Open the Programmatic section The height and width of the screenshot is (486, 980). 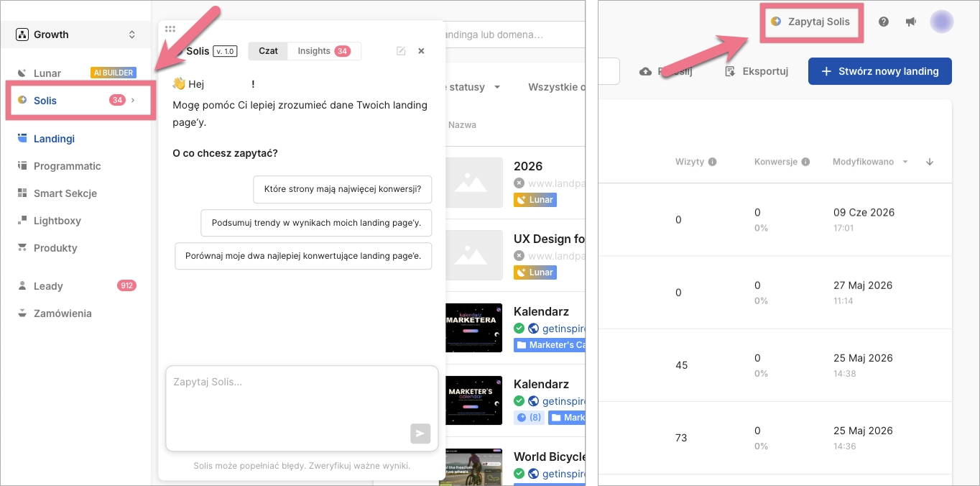(x=67, y=166)
